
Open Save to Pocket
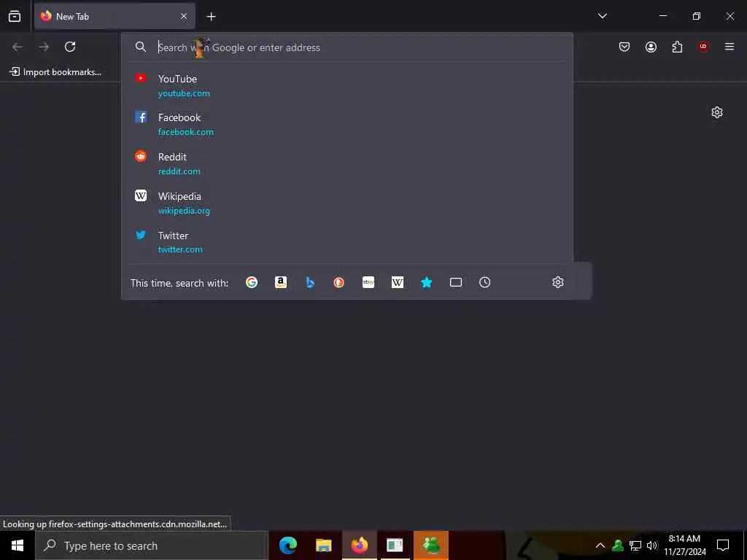coord(624,47)
